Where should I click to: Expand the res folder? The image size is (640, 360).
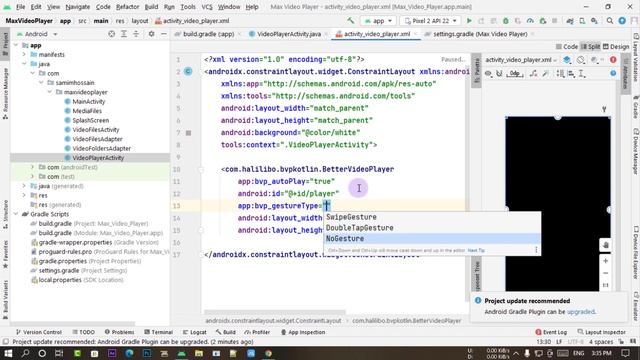tap(24, 195)
